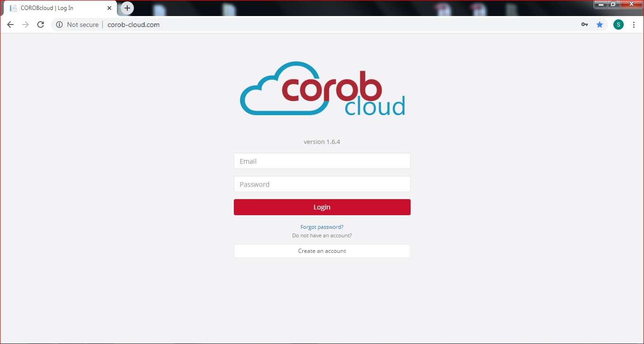Click the Do not have an account? text
The height and width of the screenshot is (344, 644).
click(x=322, y=235)
